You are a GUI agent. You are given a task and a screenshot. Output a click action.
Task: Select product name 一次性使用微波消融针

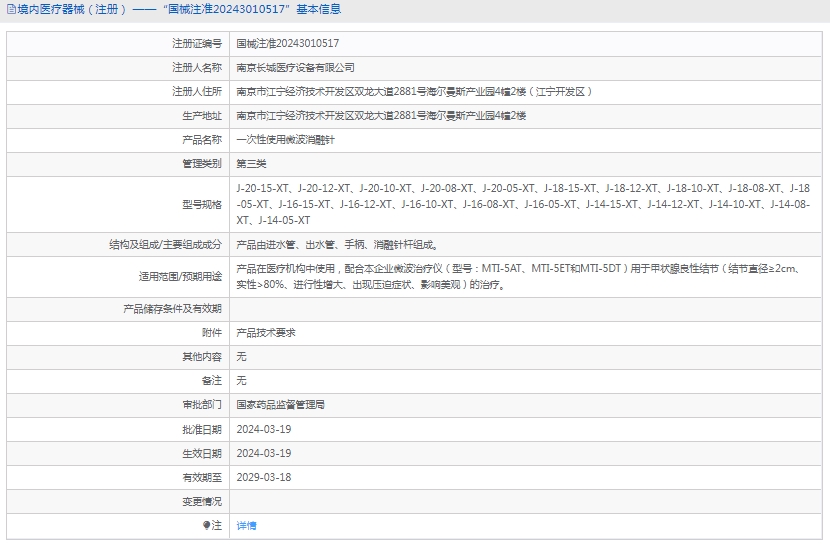(285, 140)
